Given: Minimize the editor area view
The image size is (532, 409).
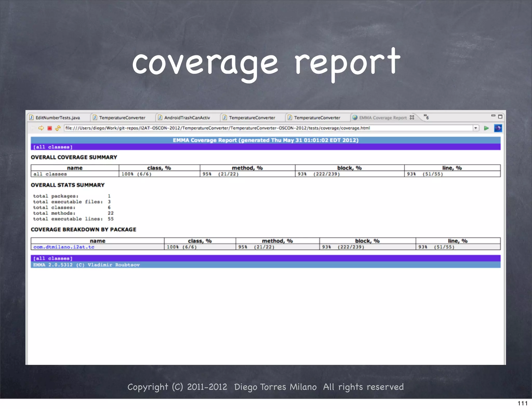Looking at the screenshot, I should point(493,116).
